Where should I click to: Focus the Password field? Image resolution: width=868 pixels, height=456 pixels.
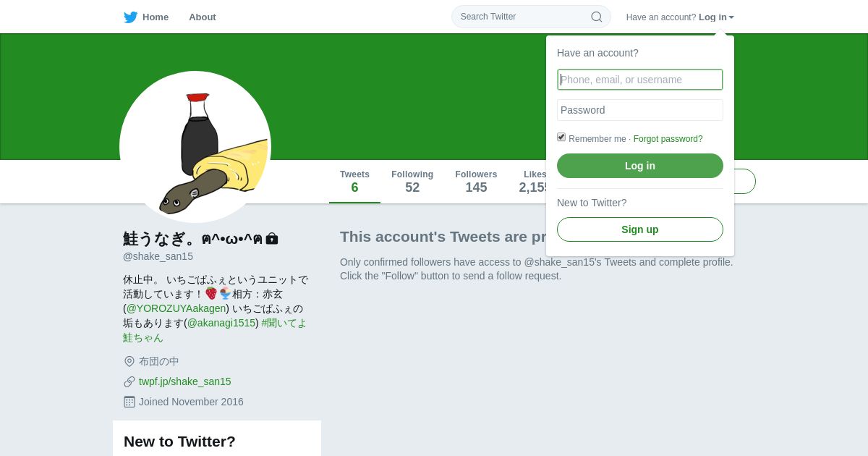pos(640,110)
